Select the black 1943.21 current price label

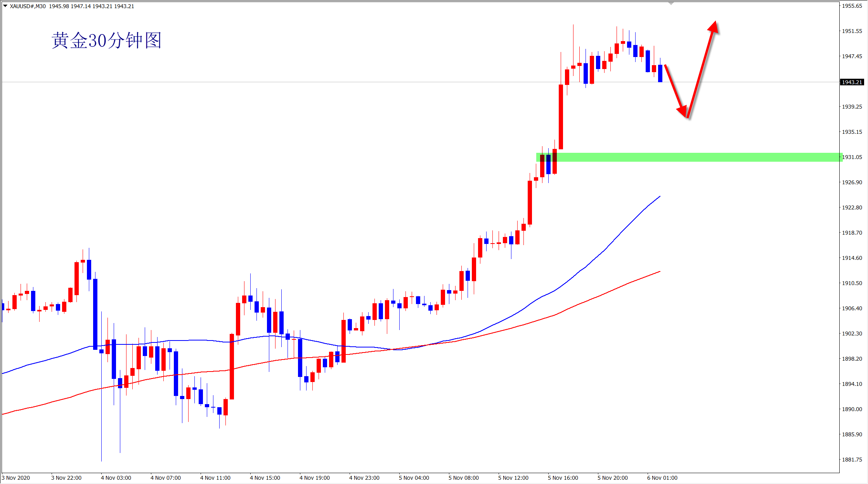click(852, 82)
